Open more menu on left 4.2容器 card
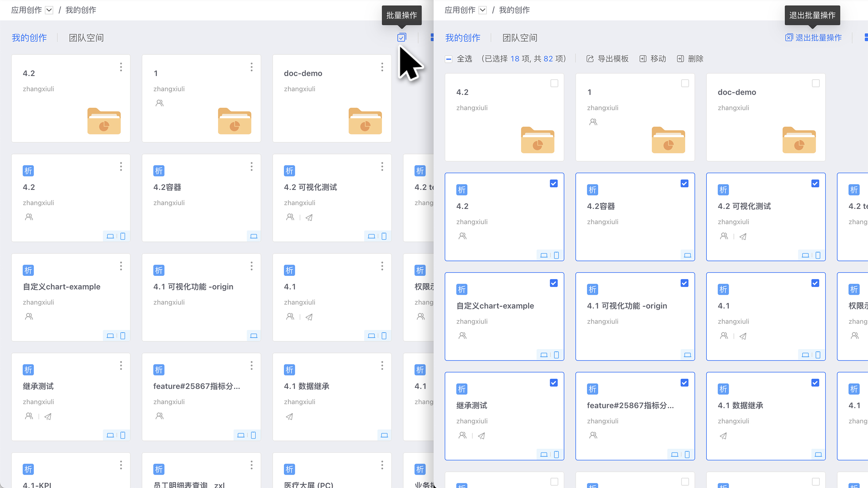The height and width of the screenshot is (488, 868). click(252, 167)
